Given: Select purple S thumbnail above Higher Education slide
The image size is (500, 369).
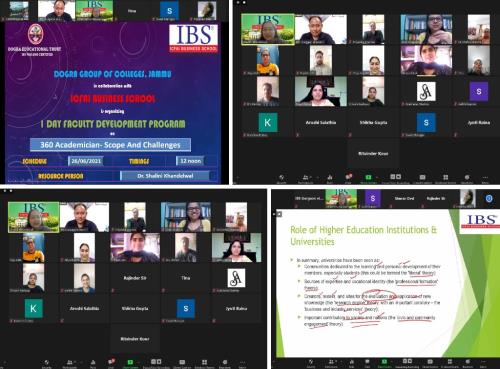Looking at the screenshot, I should (x=373, y=198).
